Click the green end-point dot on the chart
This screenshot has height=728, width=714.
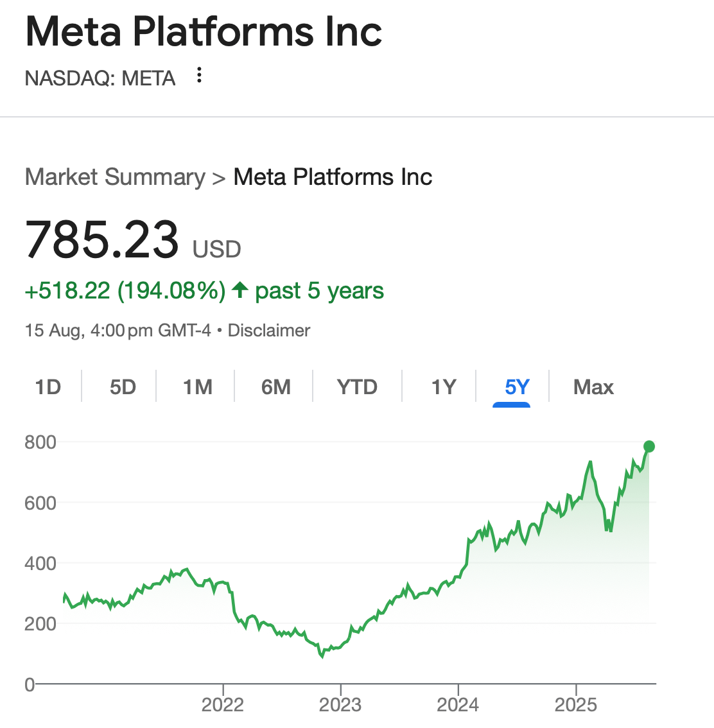point(649,447)
